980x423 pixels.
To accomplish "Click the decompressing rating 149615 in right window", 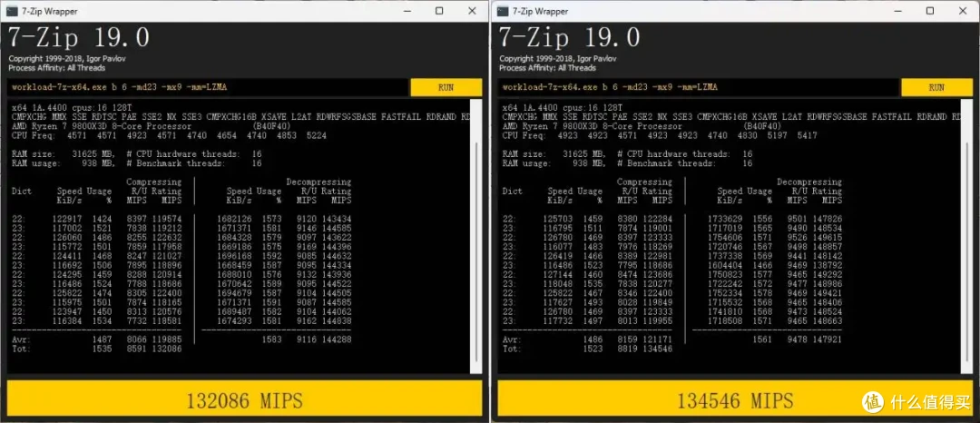I will coord(826,237).
